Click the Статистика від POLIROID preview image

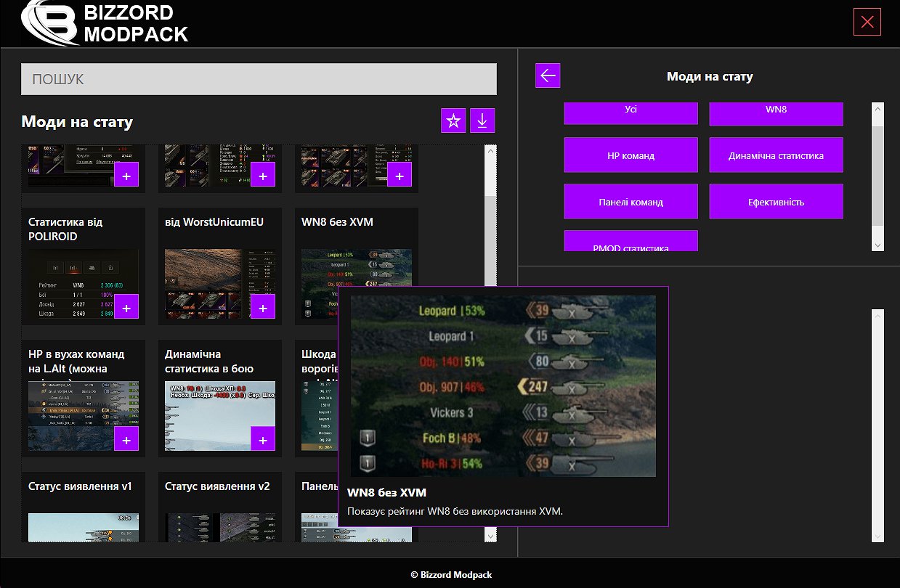[84, 285]
